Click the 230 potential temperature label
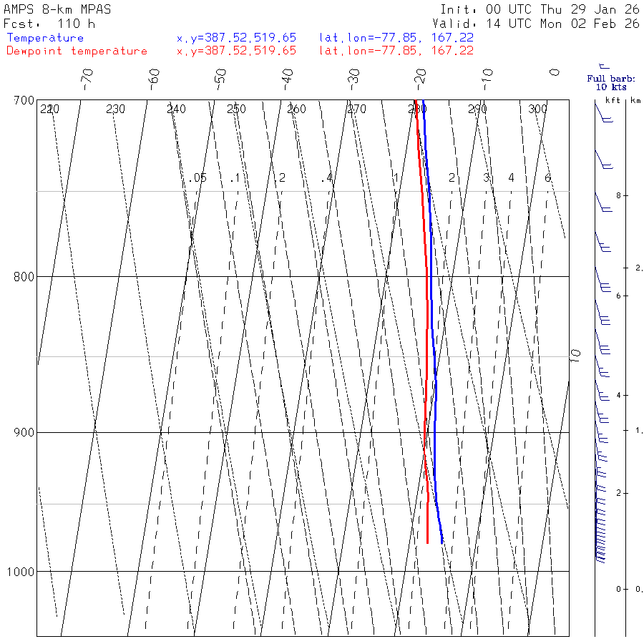The width and height of the screenshot is (644, 644). 115,109
